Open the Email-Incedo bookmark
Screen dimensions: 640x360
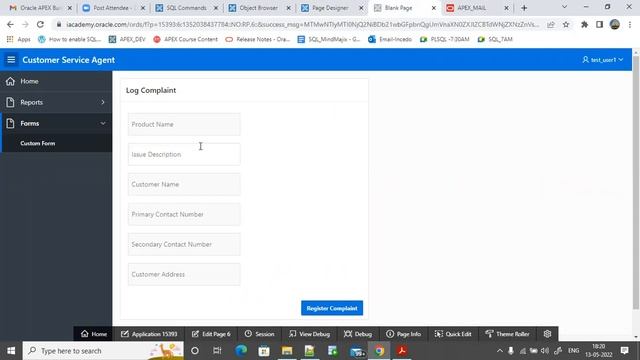[390, 39]
